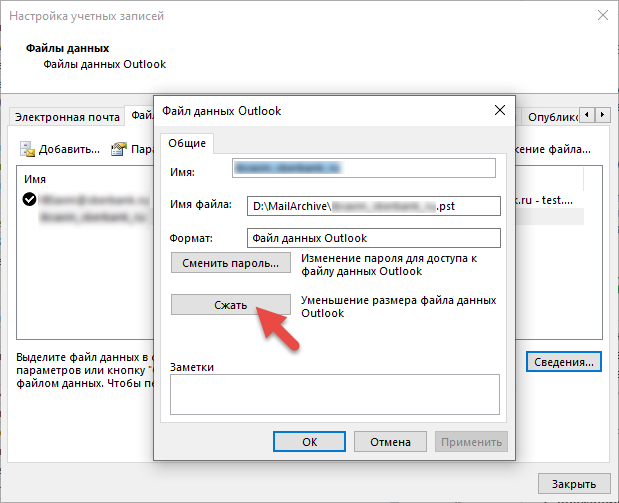Click Закрыть button in account settings window

pyautogui.click(x=574, y=484)
